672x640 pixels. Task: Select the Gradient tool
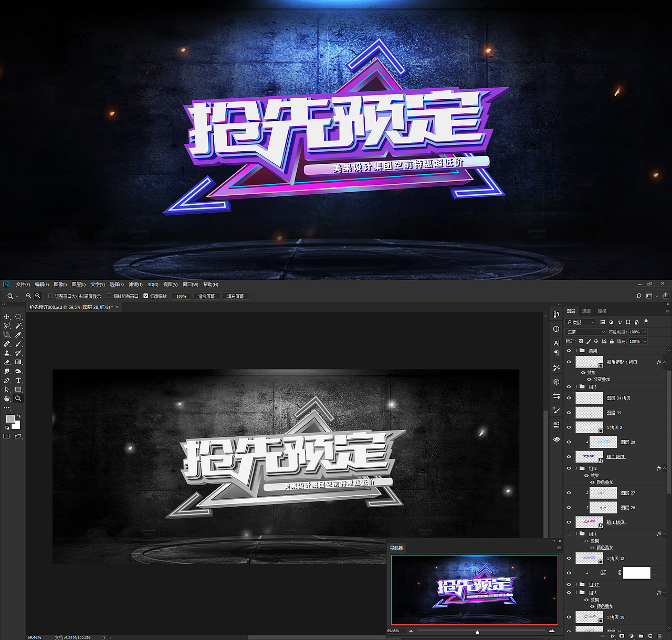(x=18, y=362)
